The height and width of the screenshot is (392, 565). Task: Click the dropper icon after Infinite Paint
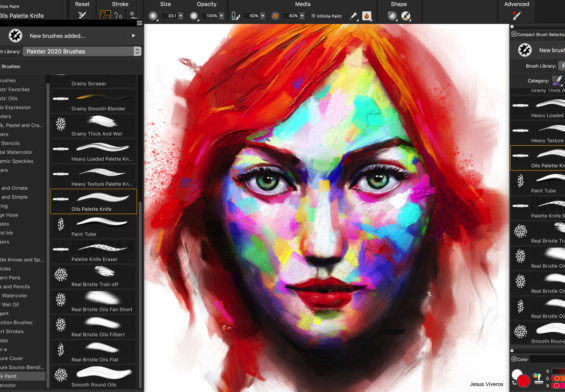coord(353,16)
